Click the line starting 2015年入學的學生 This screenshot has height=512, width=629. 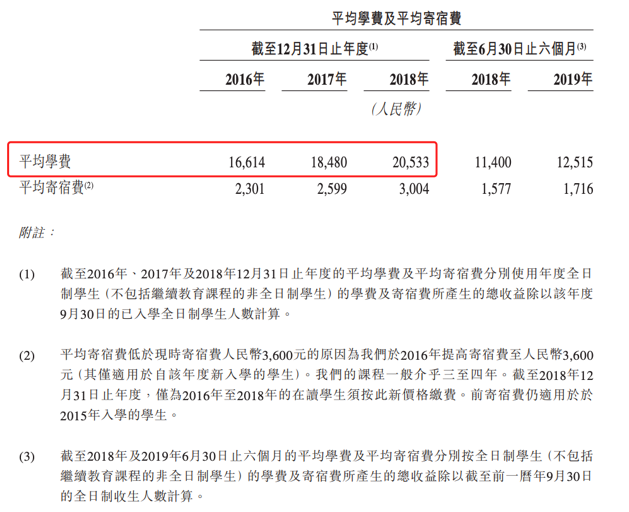click(x=119, y=415)
